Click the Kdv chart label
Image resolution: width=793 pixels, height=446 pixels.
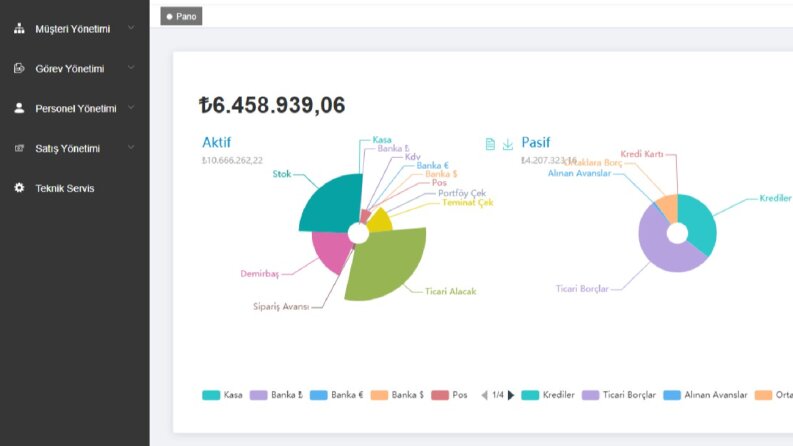pyautogui.click(x=413, y=157)
